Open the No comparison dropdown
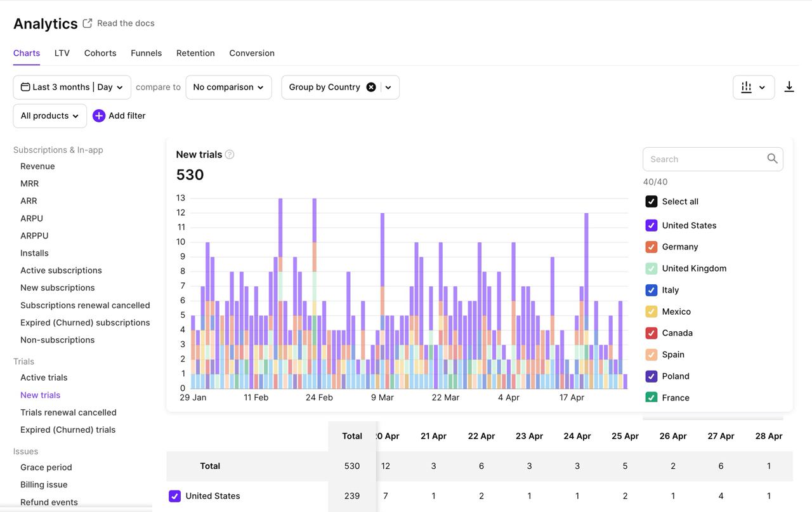Screen dimensions: 812x512 (228, 87)
